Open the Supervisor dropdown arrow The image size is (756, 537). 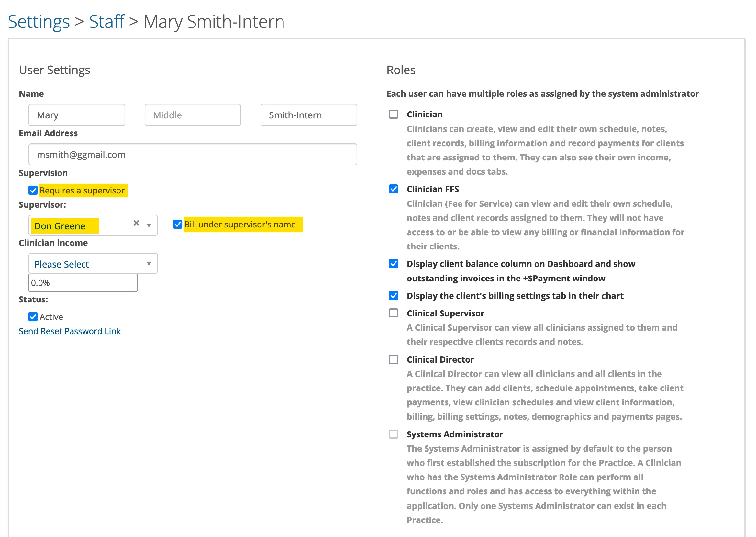pos(149,225)
